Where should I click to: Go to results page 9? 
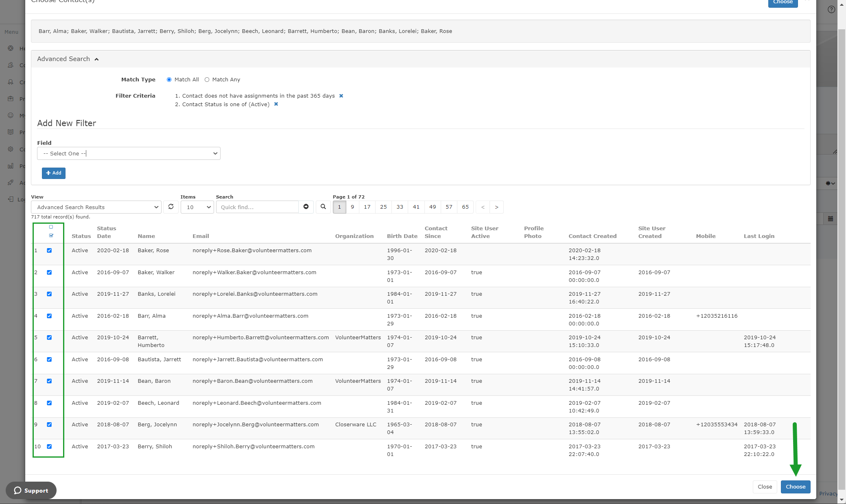point(352,207)
